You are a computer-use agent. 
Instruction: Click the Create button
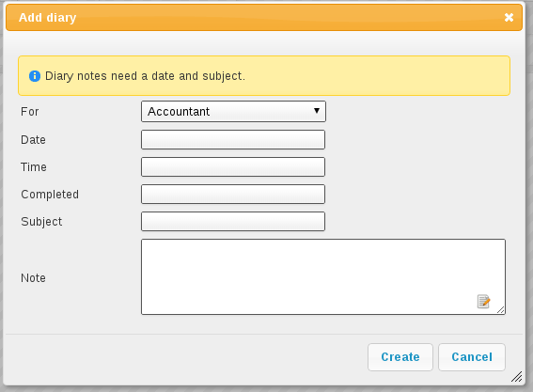(x=400, y=357)
